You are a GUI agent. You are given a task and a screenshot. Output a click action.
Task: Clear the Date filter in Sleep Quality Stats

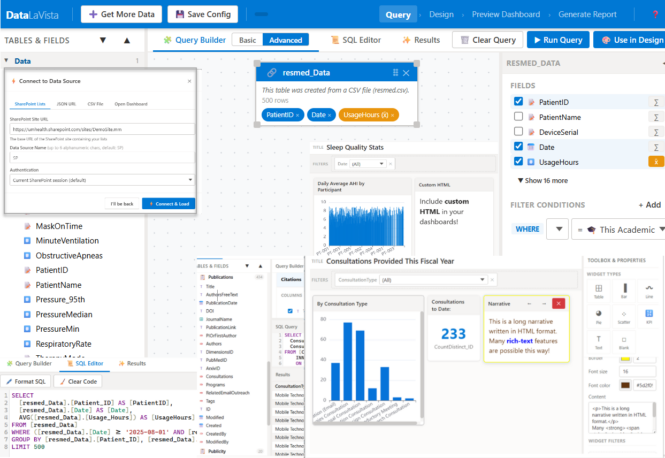click(x=391, y=164)
